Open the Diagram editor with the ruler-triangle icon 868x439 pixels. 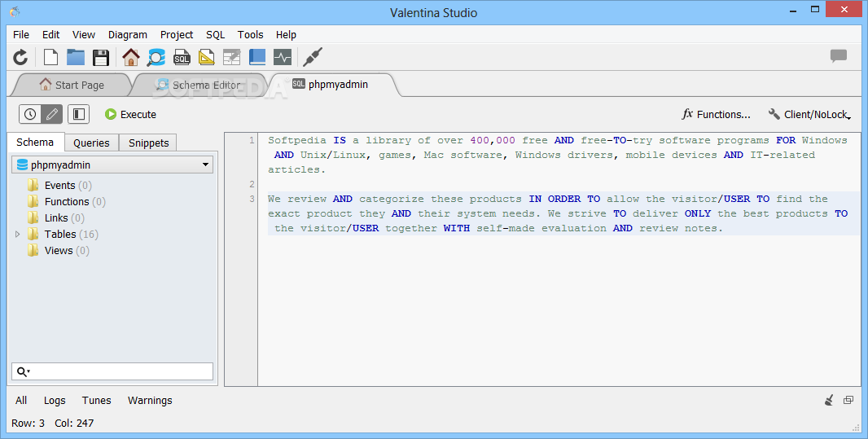pyautogui.click(x=207, y=57)
